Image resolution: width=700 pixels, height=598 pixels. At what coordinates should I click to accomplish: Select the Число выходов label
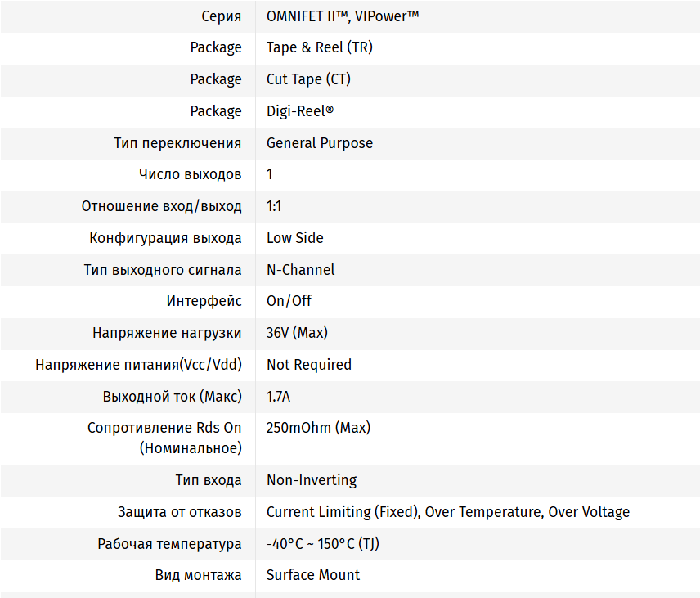point(190,174)
